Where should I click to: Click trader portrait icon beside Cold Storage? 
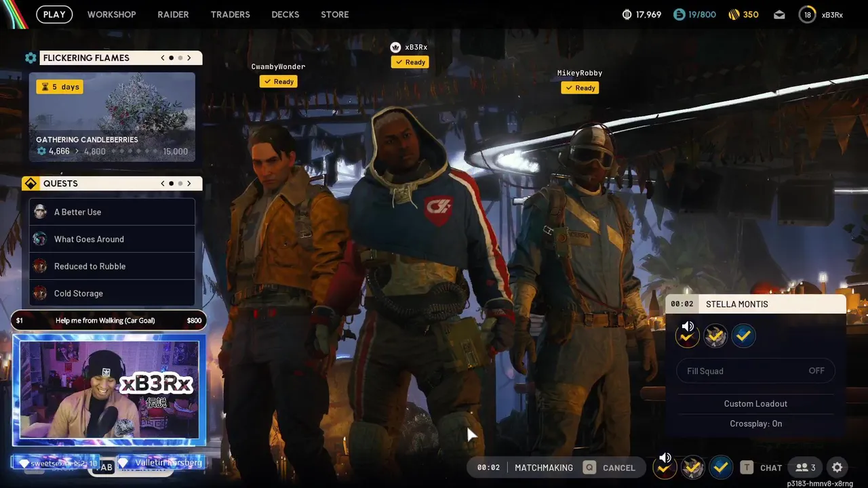click(x=40, y=293)
